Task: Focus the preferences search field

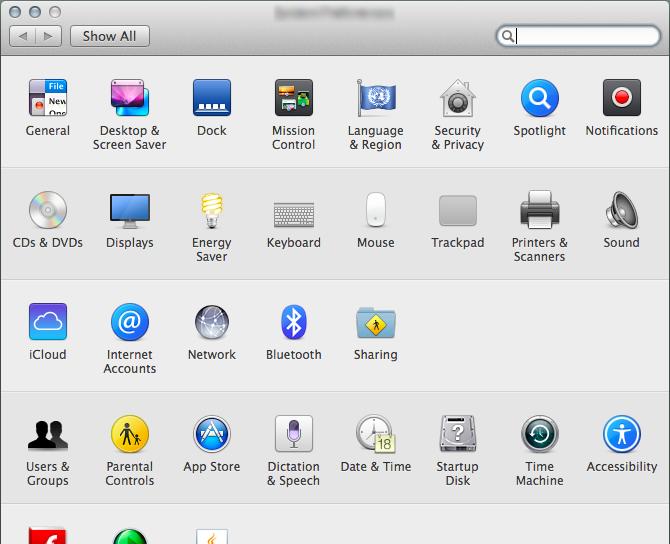Action: [x=578, y=36]
